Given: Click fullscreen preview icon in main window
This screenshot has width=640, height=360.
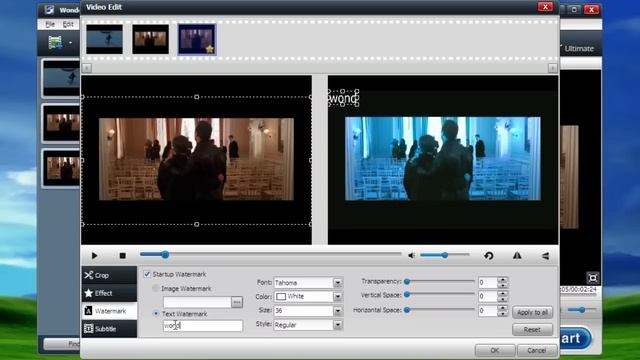Looking at the screenshot, I should pyautogui.click(x=593, y=278).
